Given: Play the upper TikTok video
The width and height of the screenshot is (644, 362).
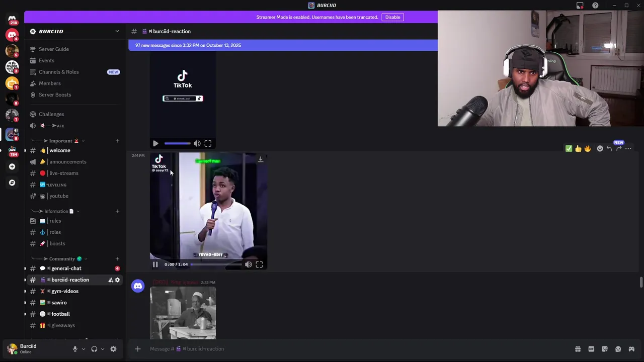Looking at the screenshot, I should coord(155,144).
